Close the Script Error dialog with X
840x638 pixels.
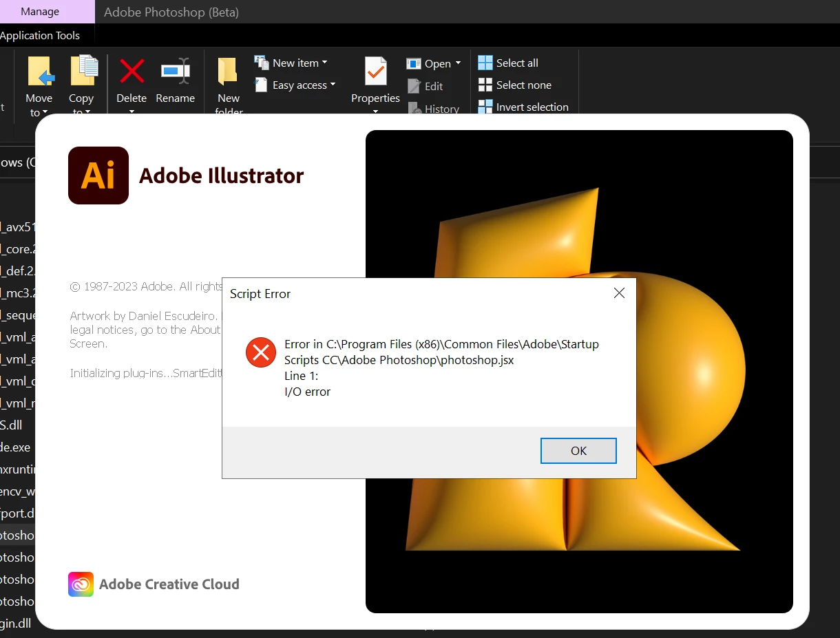619,293
